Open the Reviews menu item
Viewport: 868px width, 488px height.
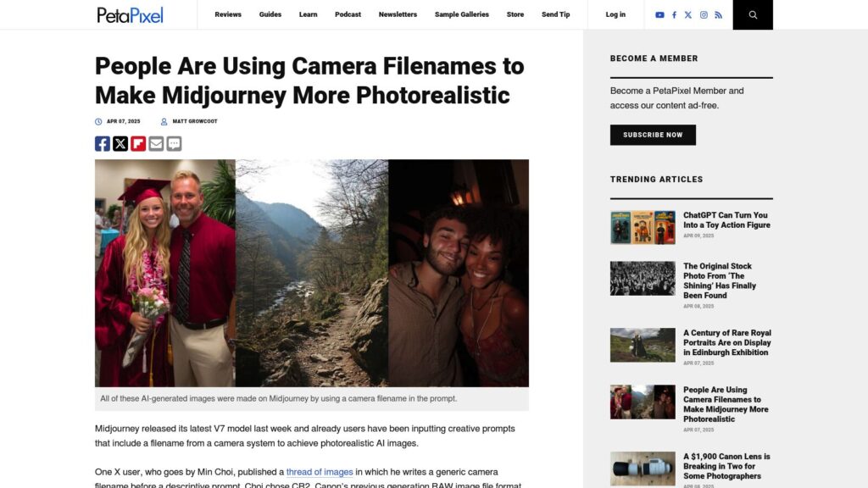pyautogui.click(x=228, y=14)
